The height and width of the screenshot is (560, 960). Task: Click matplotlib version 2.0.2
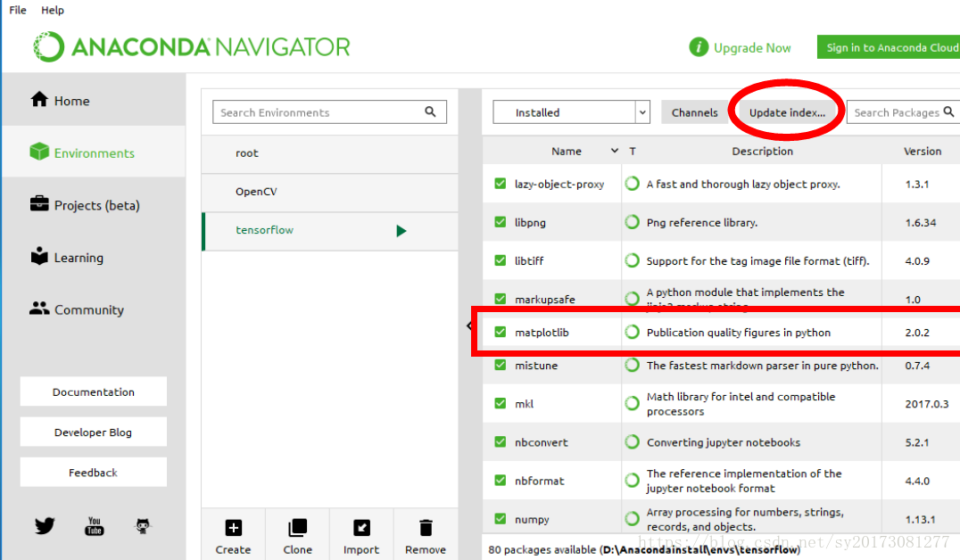tap(917, 333)
